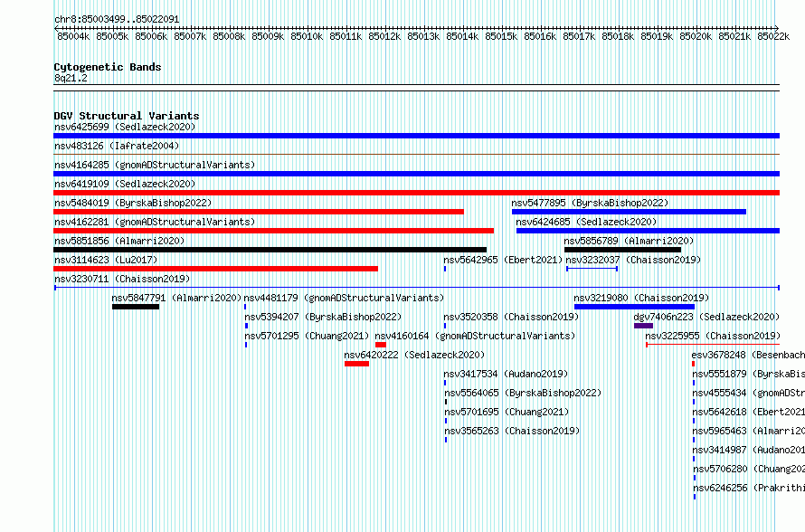Open the nsv4555434 gnomAD variant label

click(749, 393)
